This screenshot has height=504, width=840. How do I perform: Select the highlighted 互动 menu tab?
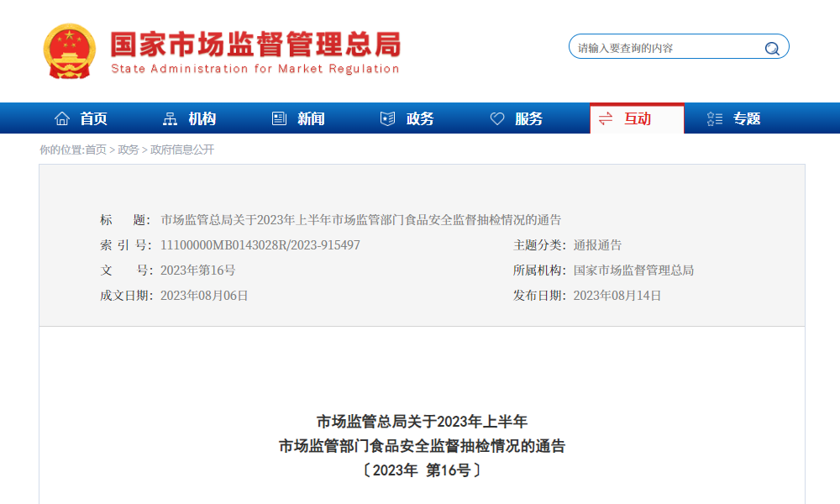click(637, 118)
